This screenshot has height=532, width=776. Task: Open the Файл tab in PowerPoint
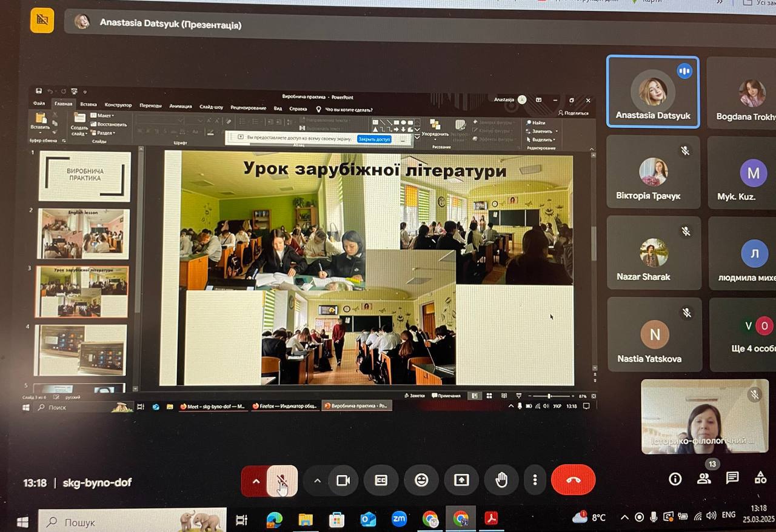[39, 104]
